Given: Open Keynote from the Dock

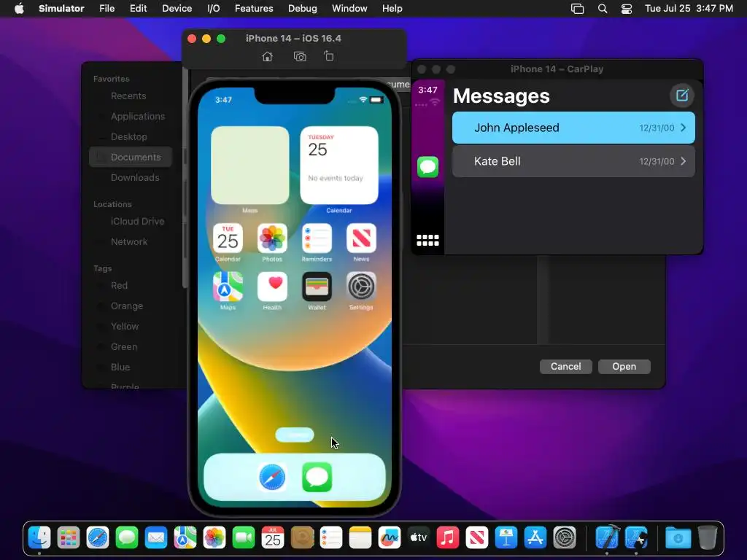Looking at the screenshot, I should tap(506, 538).
